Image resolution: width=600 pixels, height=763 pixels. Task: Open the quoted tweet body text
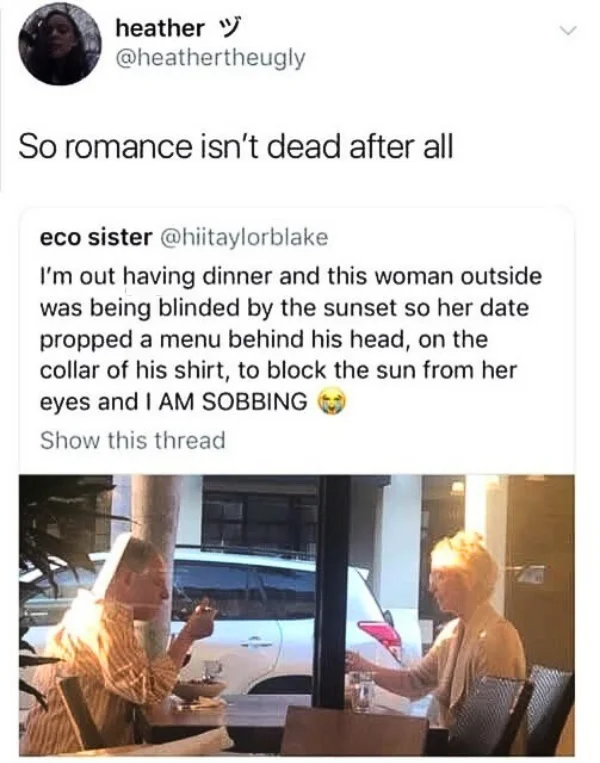(290, 338)
